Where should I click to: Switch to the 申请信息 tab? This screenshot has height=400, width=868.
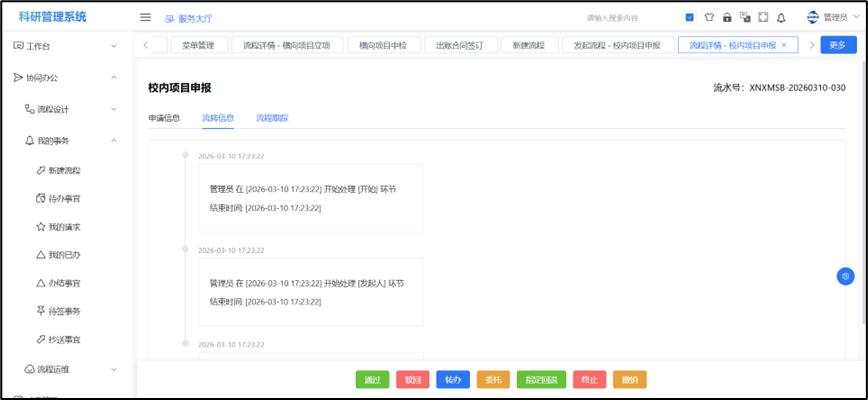coord(164,118)
